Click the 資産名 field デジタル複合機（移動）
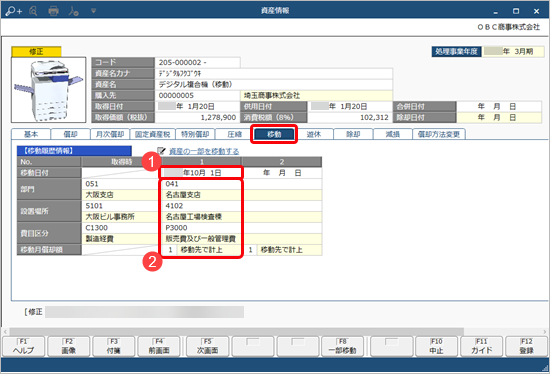This screenshot has height=374, width=550. tap(274, 85)
